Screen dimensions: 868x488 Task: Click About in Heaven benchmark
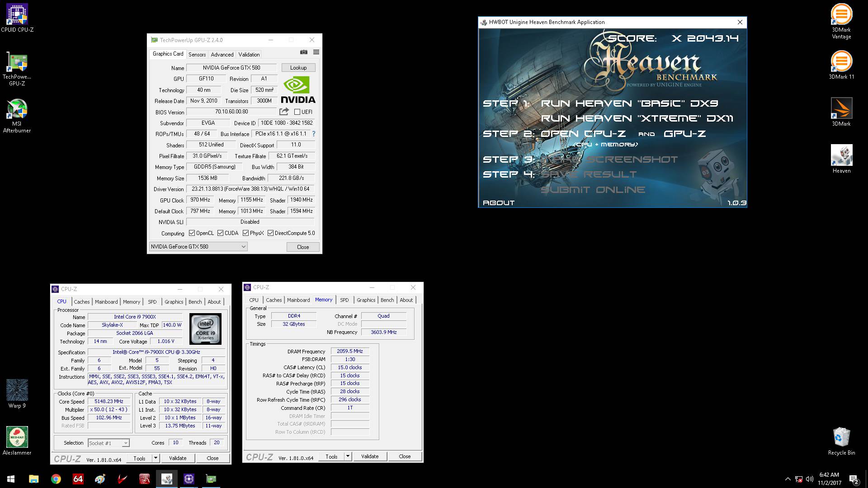tap(499, 203)
